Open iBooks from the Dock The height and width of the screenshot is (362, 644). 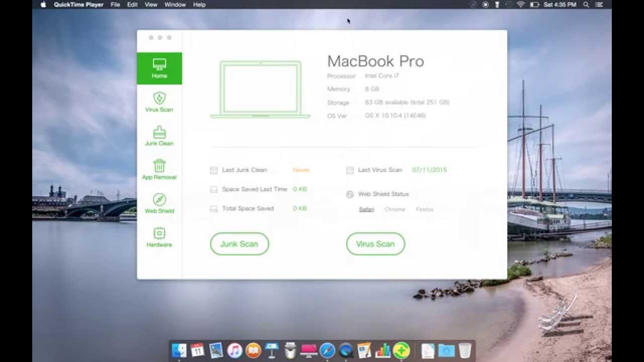[253, 350]
